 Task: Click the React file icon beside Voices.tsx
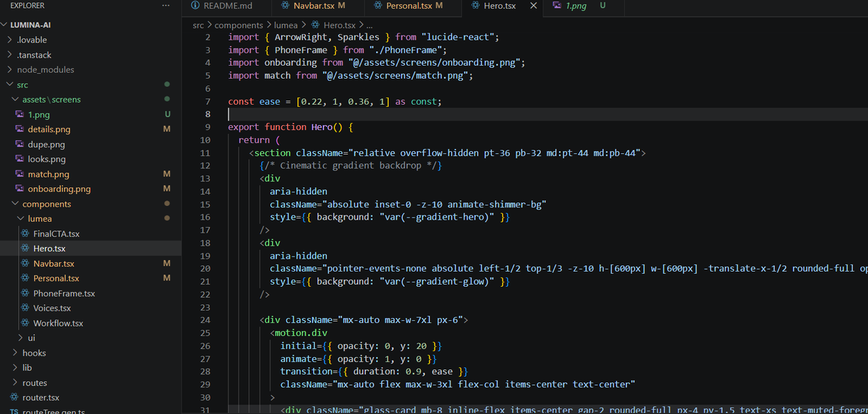click(25, 308)
